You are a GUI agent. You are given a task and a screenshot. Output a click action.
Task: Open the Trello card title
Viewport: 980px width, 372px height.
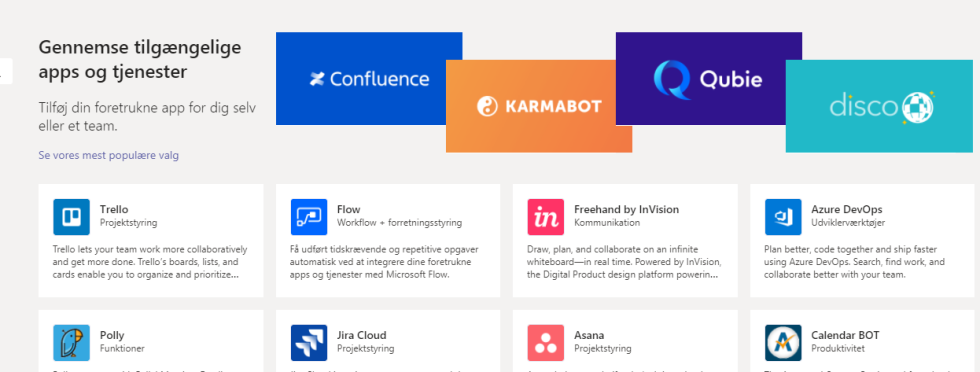coord(114,209)
